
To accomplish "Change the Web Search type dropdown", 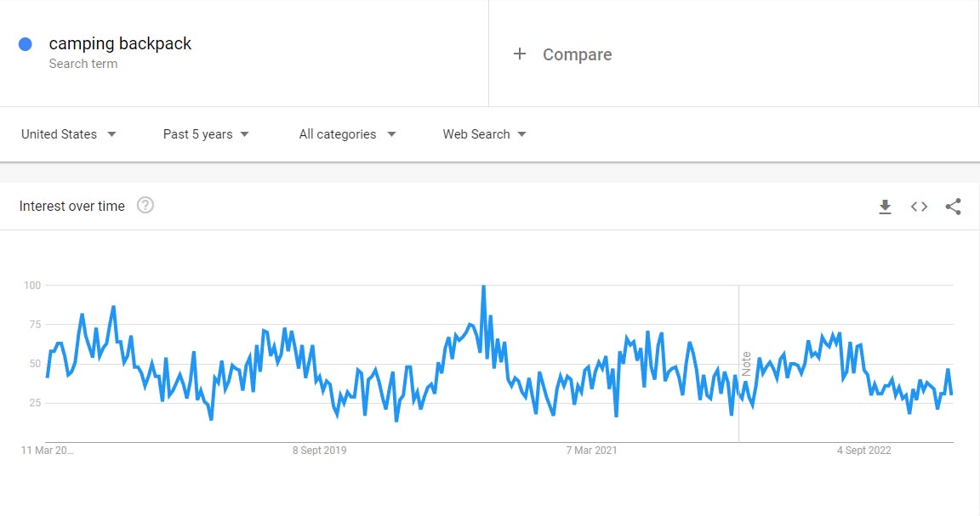I will coord(484,134).
